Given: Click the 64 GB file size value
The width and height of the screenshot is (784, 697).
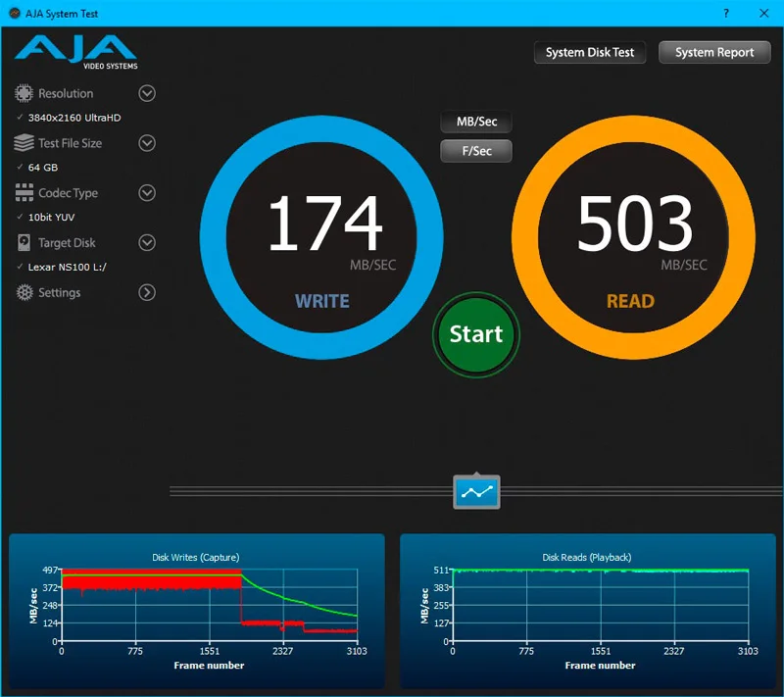Looking at the screenshot, I should [x=43, y=168].
